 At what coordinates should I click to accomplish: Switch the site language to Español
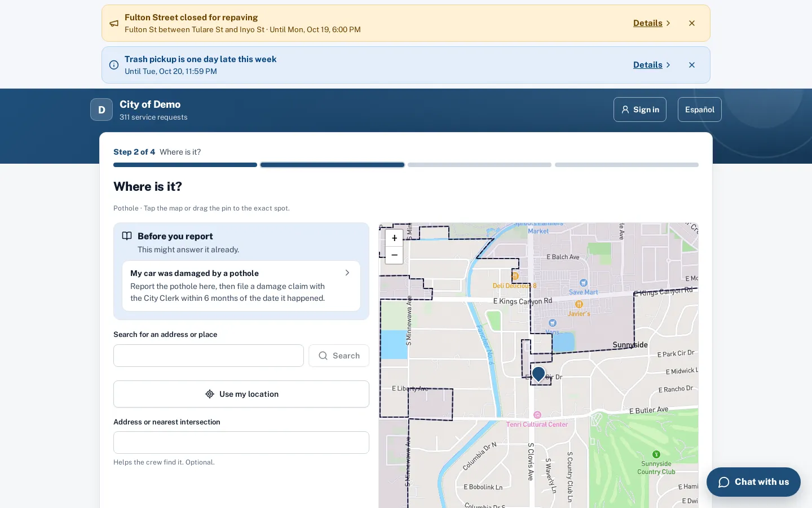click(700, 110)
